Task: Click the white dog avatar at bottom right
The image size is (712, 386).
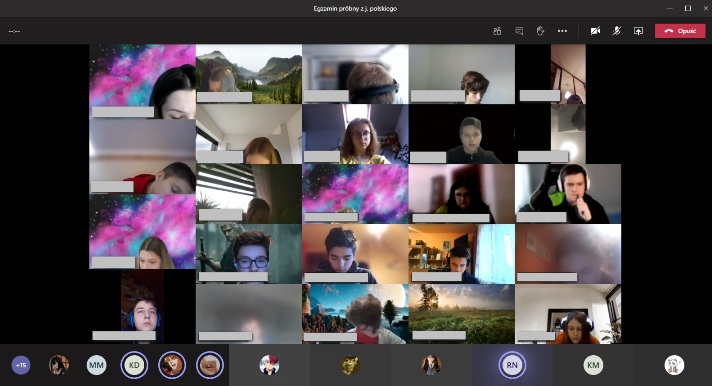Action: tap(674, 365)
